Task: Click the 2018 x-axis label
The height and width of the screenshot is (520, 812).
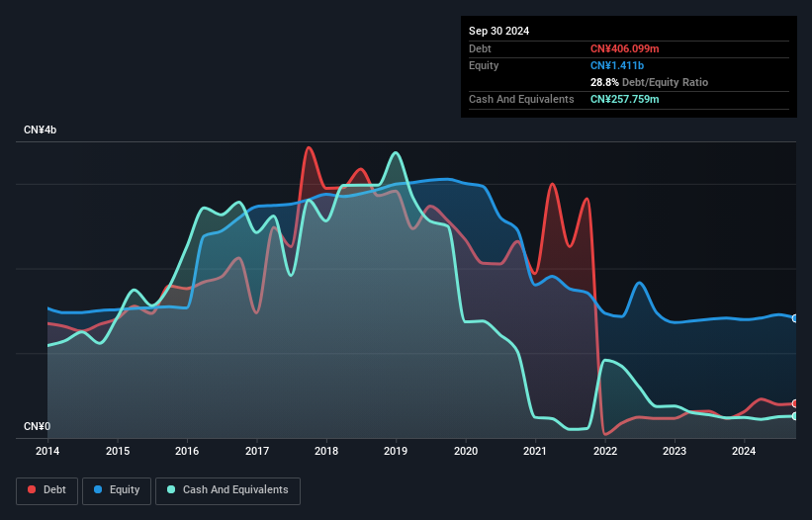Action: click(x=326, y=451)
